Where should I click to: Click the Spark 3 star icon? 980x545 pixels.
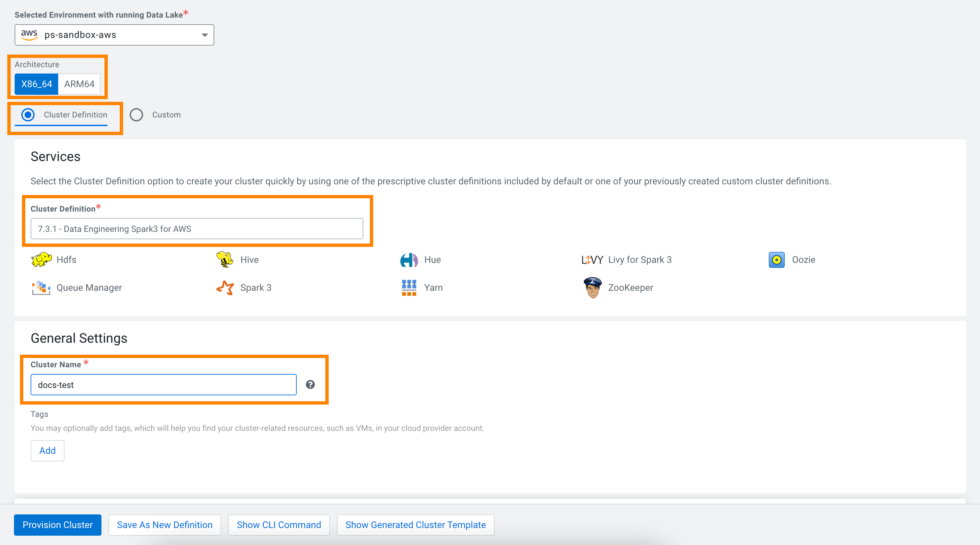tap(225, 288)
